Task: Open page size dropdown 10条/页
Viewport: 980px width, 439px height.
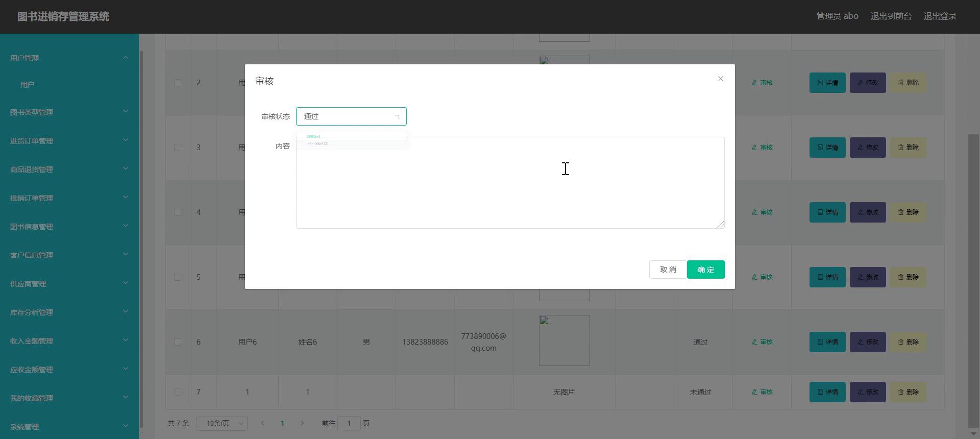Action: click(x=222, y=423)
